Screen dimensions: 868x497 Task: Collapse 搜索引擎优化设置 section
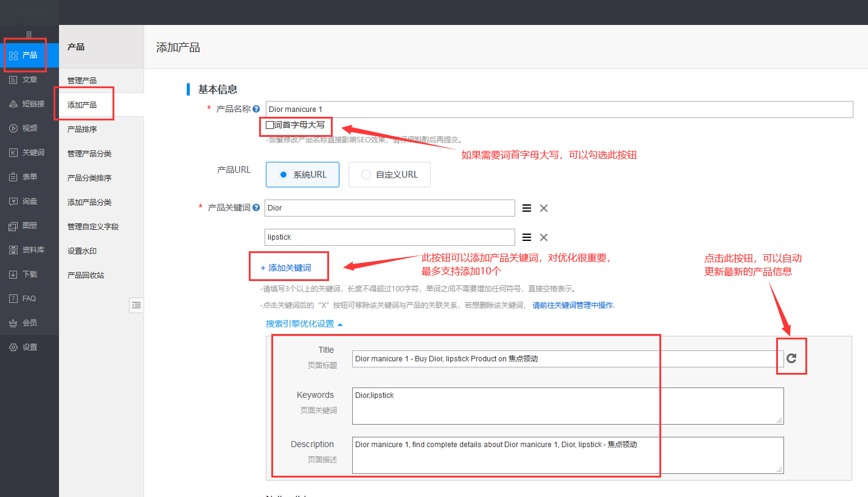(304, 324)
